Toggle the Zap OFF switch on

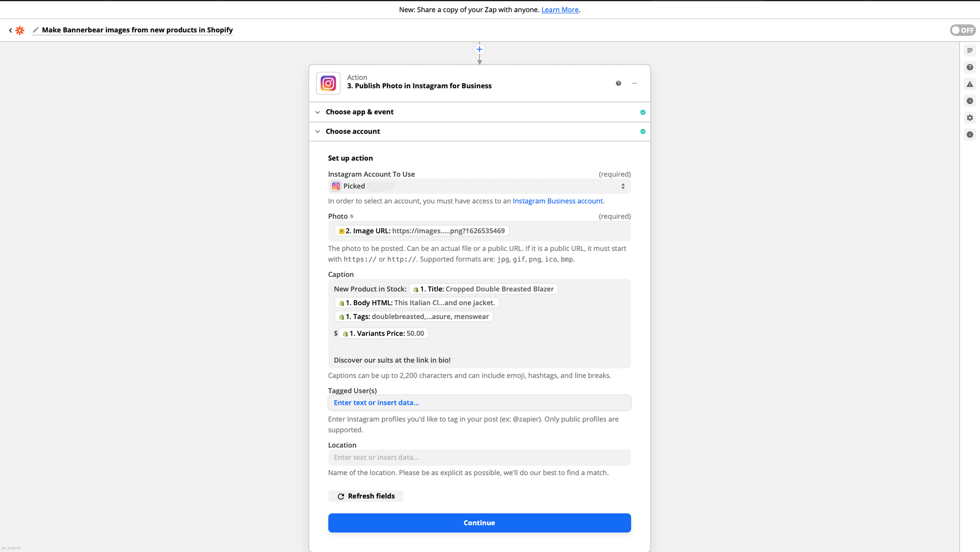[962, 30]
